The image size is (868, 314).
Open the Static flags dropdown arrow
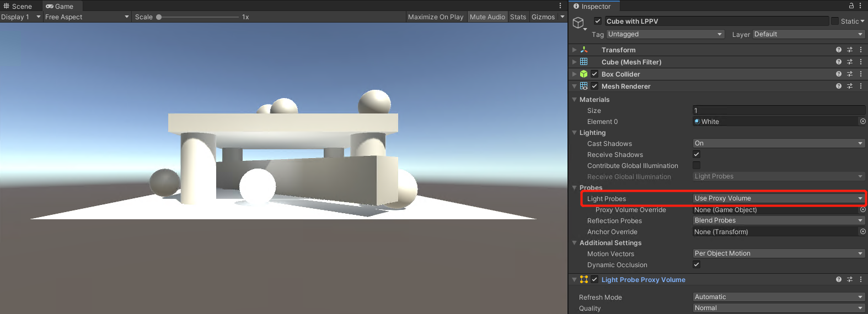862,21
